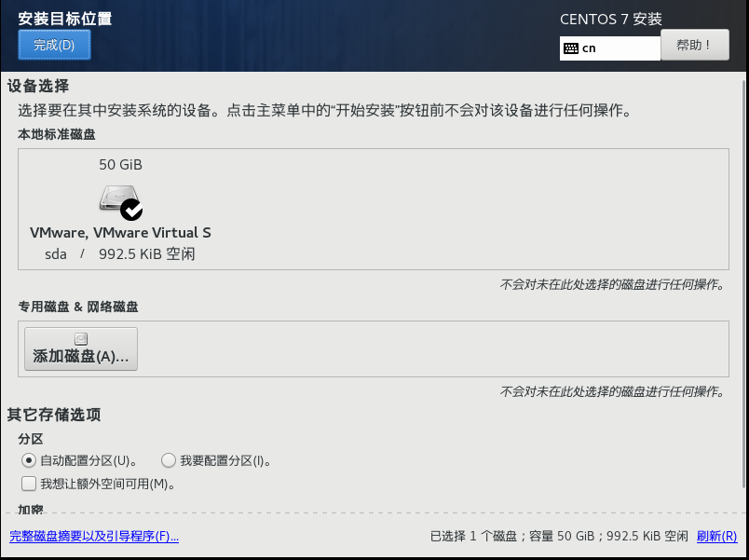Click the sda / 992.5 KiB 空闲 text
The height and width of the screenshot is (560, 749).
pyautogui.click(x=120, y=253)
